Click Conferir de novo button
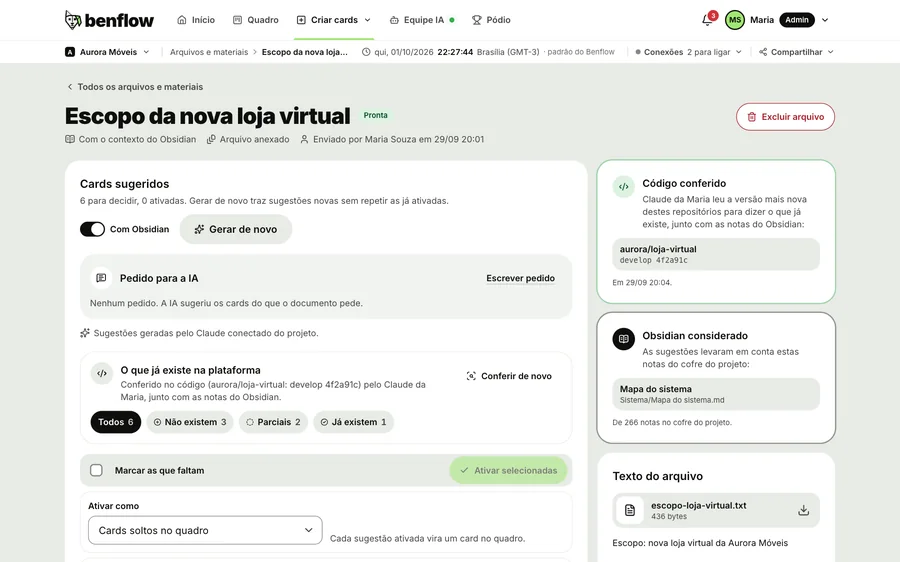Viewport: 900px width, 562px height. click(509, 376)
